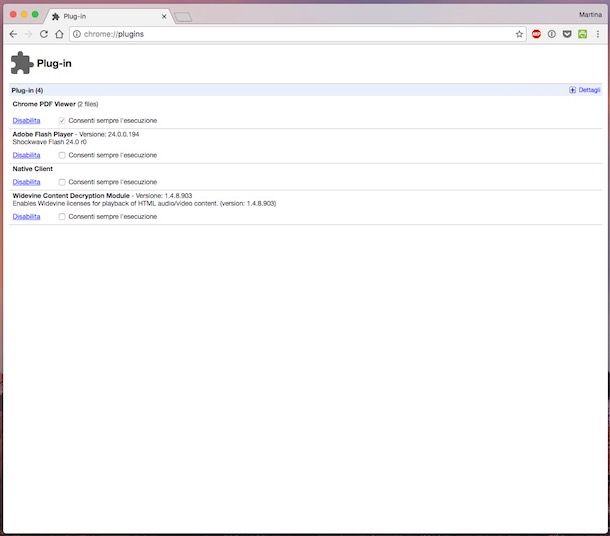Disable the Widevine Content Decryption Module

tap(26, 217)
